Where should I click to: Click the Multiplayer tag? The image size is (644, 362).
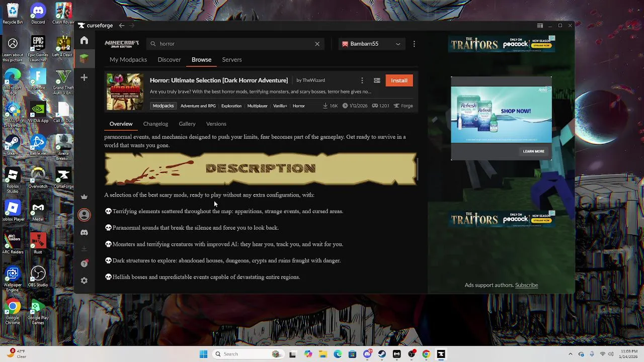tap(257, 106)
